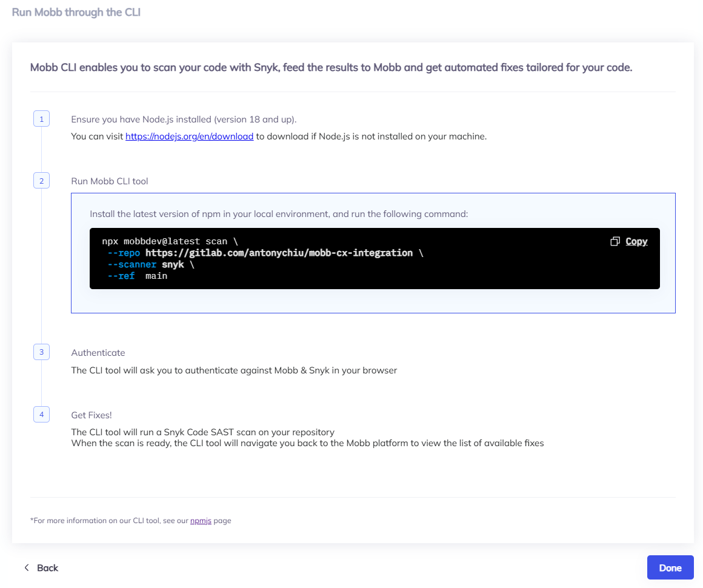Click the Back chevron arrow icon
Screen dimensions: 703x588
[26, 568]
